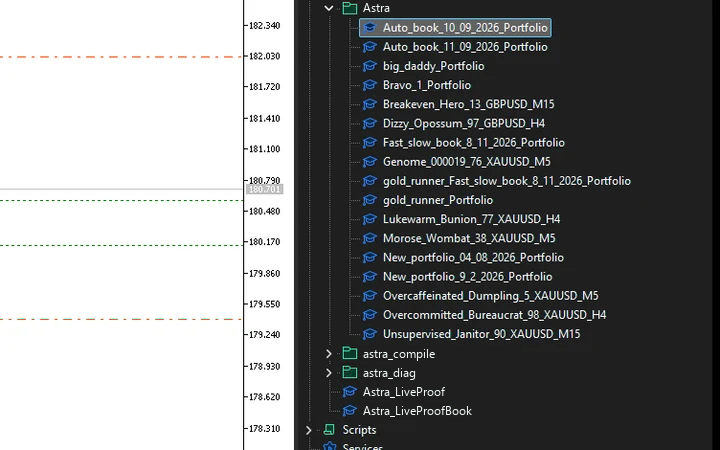The image size is (720, 450).
Task: Select Breakeven_Hero_13_GBPUSD_M15 expert
Action: point(468,104)
